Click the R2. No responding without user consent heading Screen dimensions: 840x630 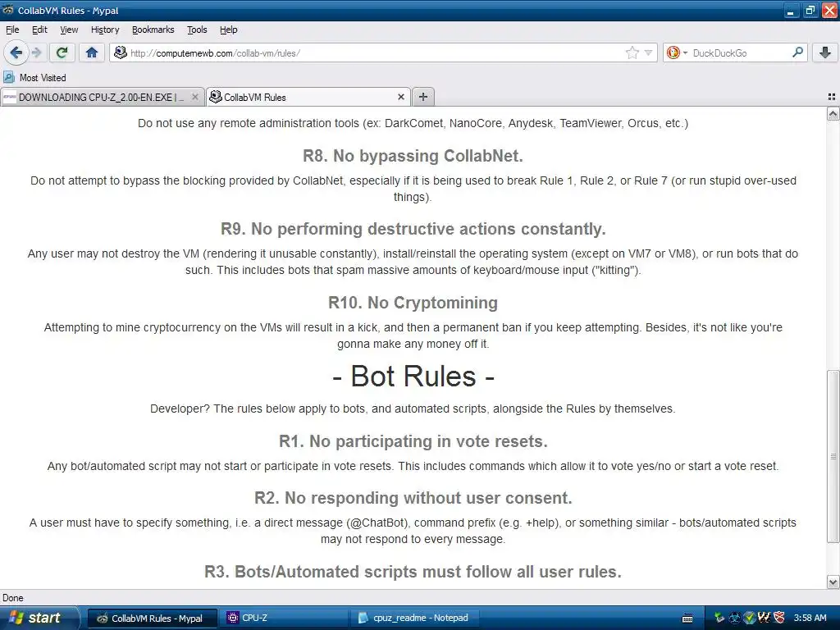coord(413,498)
